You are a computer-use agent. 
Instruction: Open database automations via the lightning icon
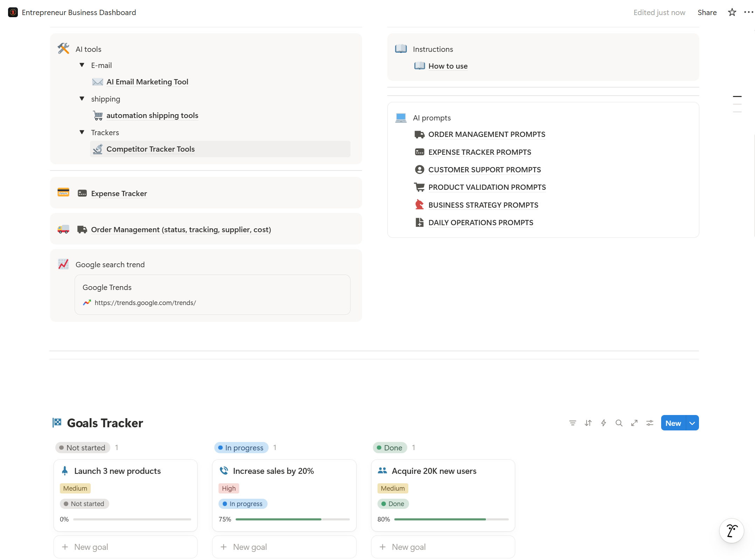[x=603, y=423]
